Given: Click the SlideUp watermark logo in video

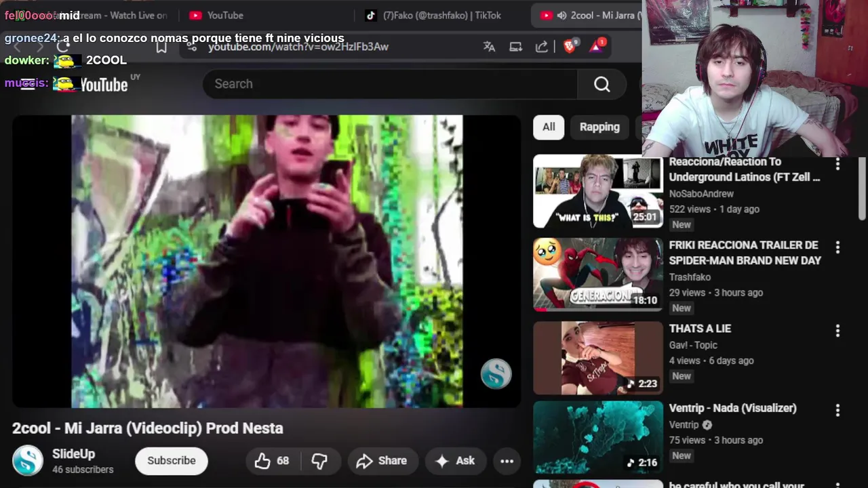Looking at the screenshot, I should [496, 373].
